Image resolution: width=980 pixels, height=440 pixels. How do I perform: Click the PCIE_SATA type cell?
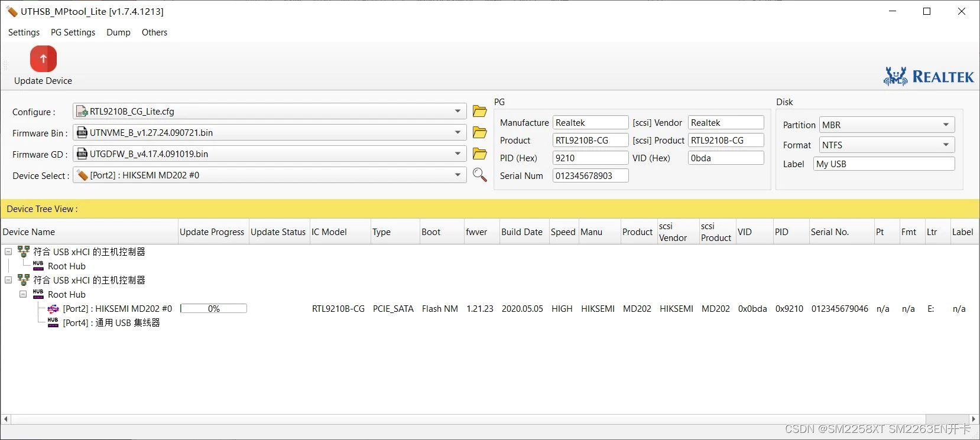tap(393, 308)
